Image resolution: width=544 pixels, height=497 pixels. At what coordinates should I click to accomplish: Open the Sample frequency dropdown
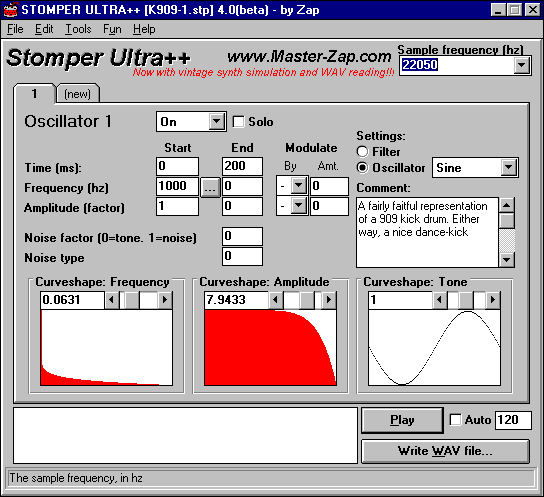point(521,65)
